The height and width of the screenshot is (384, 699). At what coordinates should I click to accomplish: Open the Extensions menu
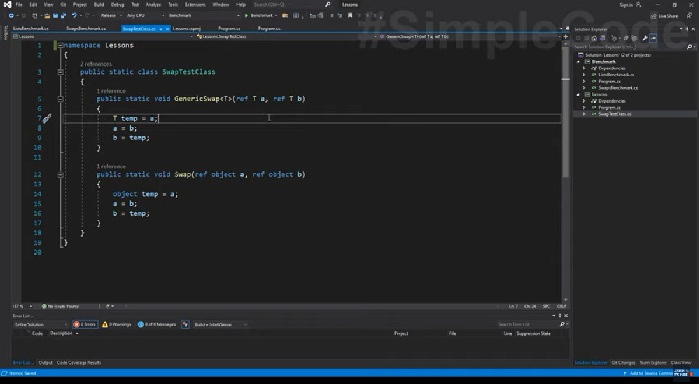(x=195, y=4)
